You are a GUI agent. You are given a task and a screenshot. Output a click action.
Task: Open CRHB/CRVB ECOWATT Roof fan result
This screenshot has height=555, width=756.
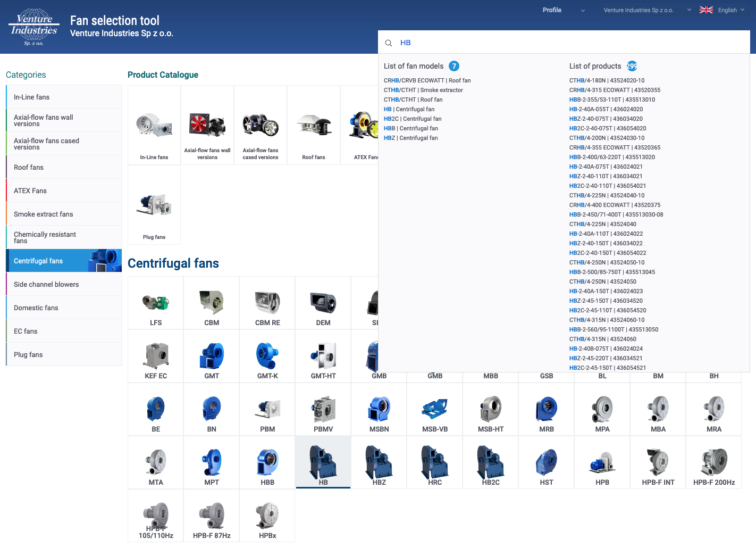[427, 80]
